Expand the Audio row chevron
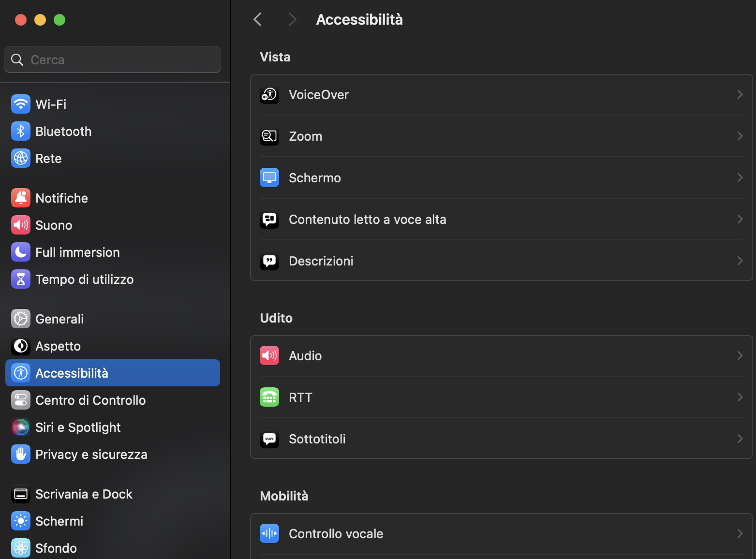Image resolution: width=756 pixels, height=559 pixels. coord(740,355)
